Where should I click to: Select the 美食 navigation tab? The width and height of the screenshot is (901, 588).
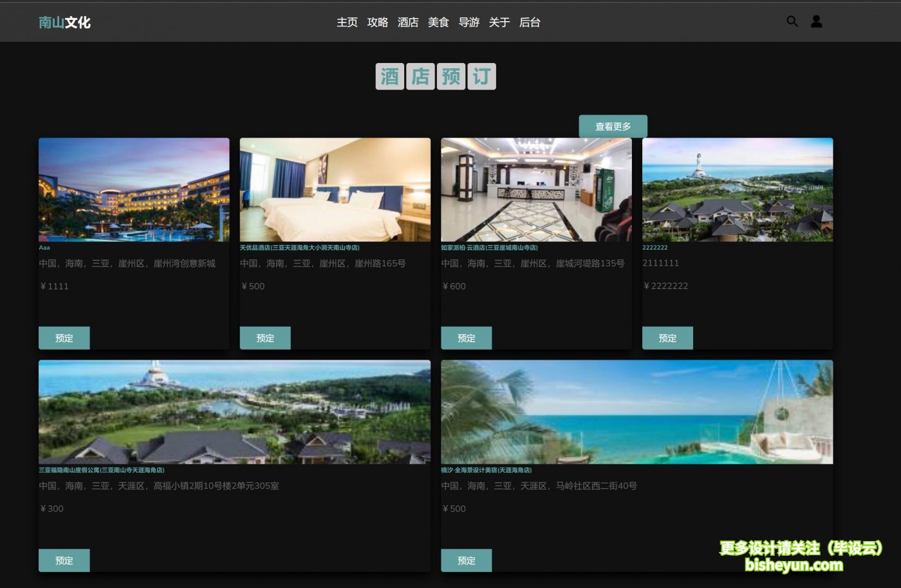[x=438, y=22]
